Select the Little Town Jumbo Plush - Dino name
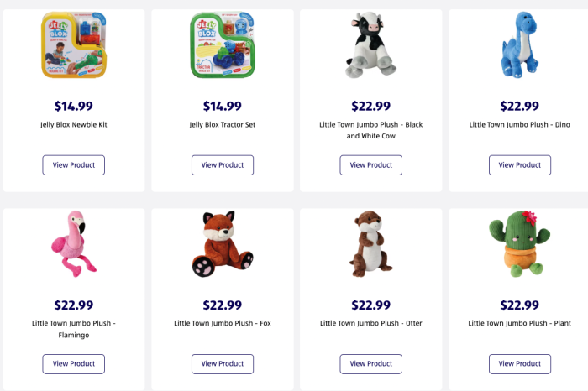 coord(520,125)
